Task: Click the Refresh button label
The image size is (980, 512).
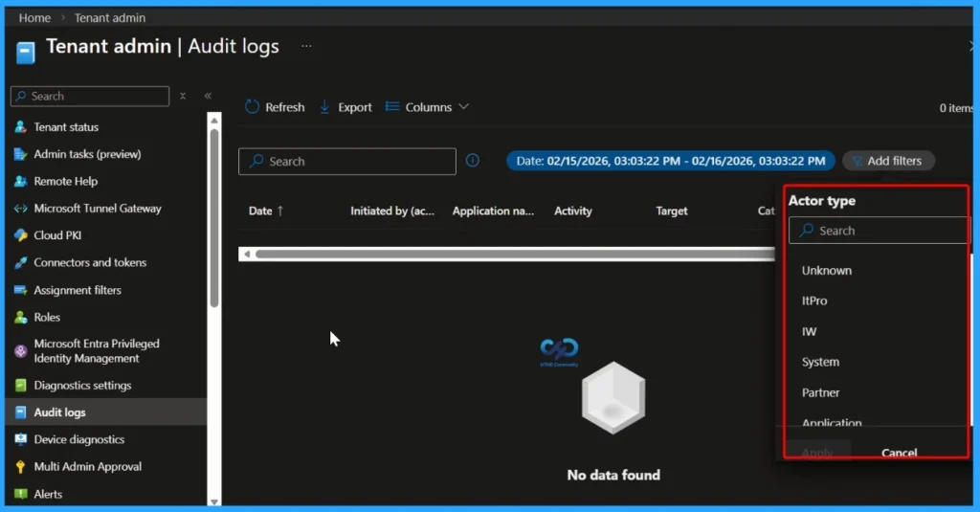Action: (284, 107)
